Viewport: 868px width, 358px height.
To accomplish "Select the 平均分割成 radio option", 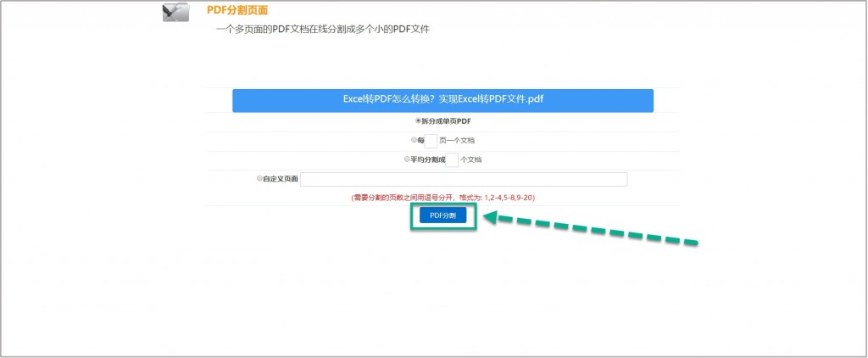I will [x=408, y=159].
